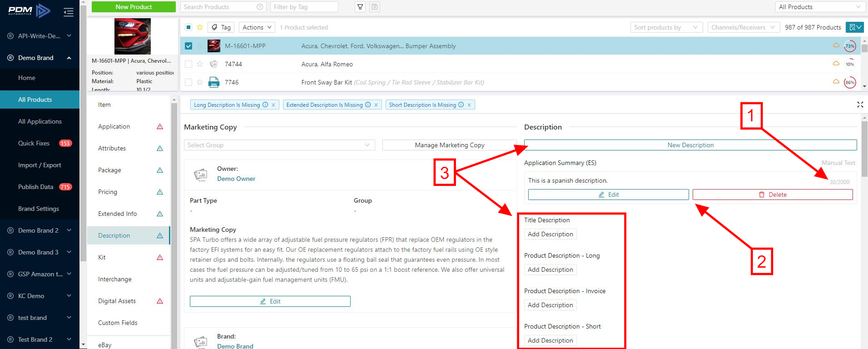
Task: Check the 74744 product checkbox
Action: tap(188, 64)
